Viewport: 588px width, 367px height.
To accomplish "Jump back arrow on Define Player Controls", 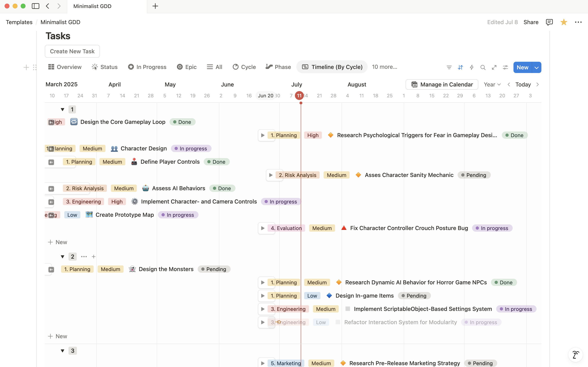I will coord(51,162).
